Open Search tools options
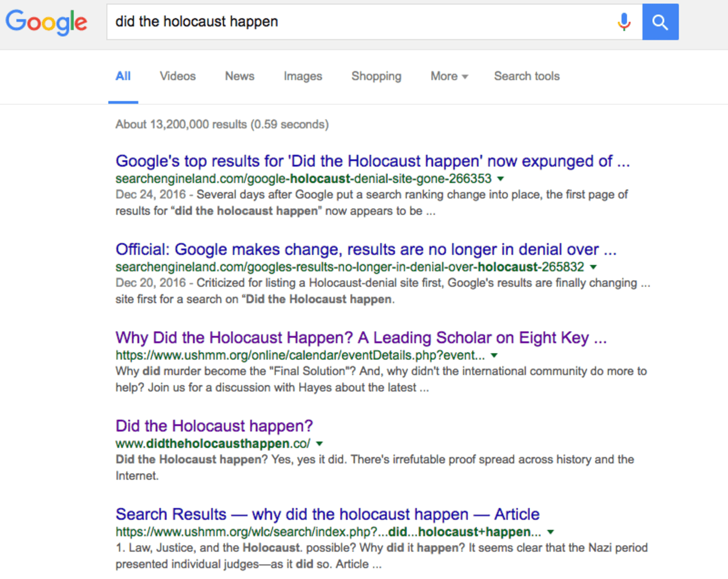728x579 pixels. click(x=527, y=76)
